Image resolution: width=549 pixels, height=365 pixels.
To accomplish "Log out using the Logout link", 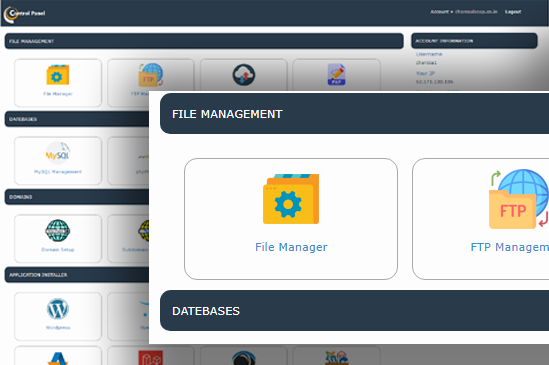I will 513,12.
